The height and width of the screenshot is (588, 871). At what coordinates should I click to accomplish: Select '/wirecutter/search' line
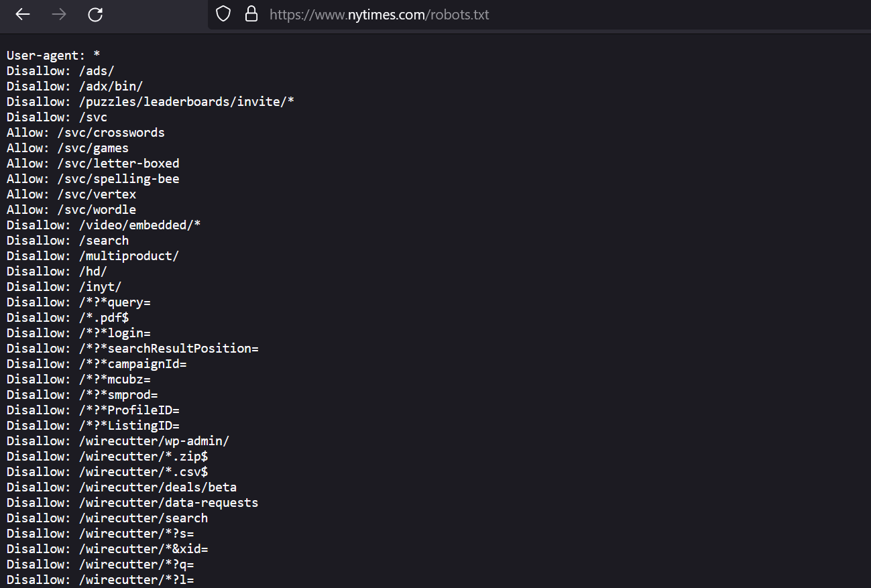coord(107,518)
